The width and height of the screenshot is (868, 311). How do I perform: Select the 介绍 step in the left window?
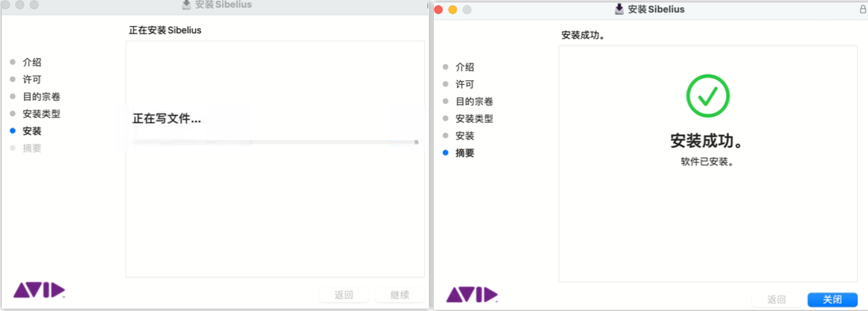[x=32, y=63]
